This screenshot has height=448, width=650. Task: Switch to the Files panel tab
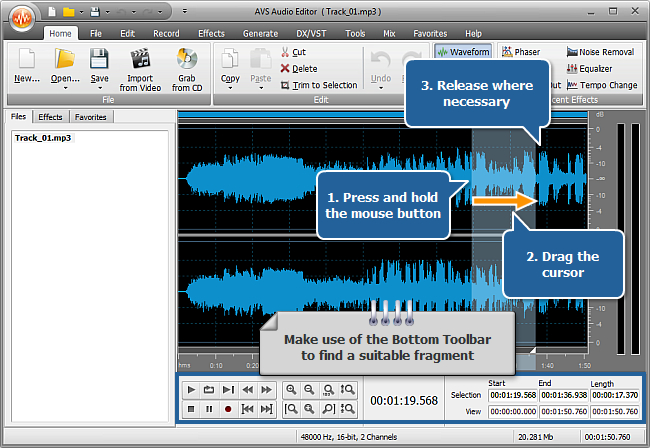point(18,117)
